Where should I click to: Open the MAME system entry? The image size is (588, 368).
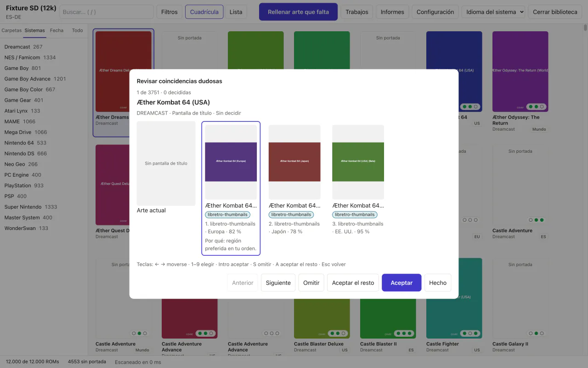[x=44, y=121]
